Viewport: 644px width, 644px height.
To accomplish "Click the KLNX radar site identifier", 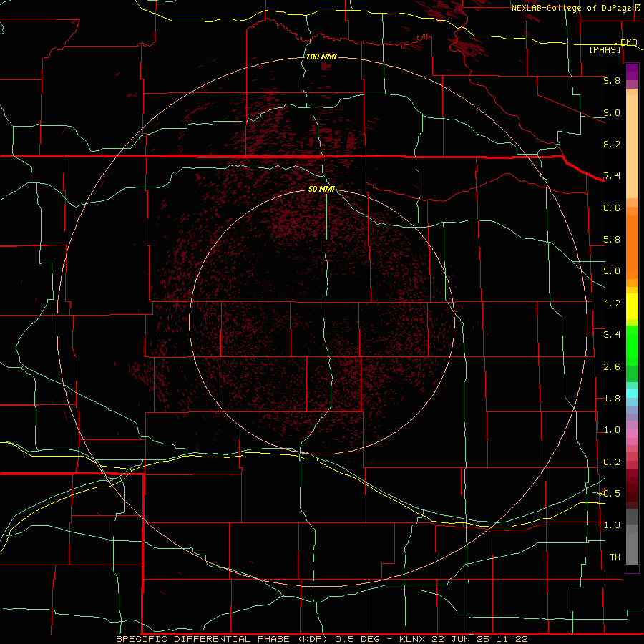I will (x=413, y=639).
